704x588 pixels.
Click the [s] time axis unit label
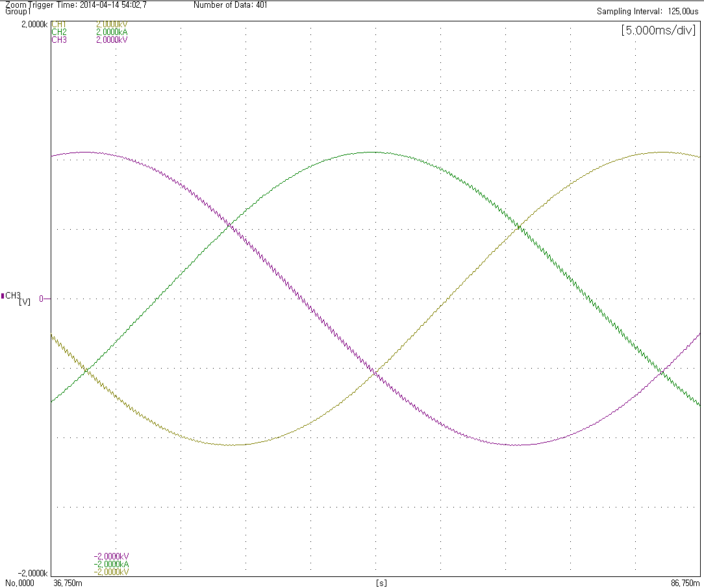point(381,583)
